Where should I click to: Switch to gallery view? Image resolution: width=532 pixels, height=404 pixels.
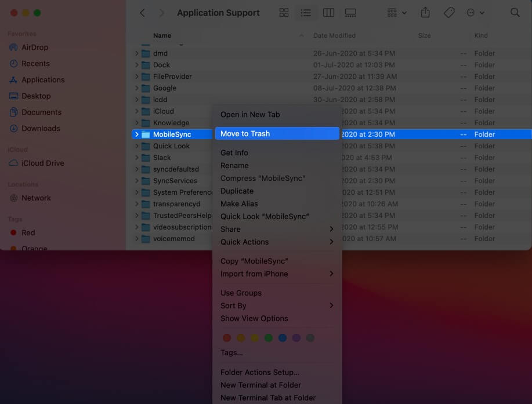point(350,12)
